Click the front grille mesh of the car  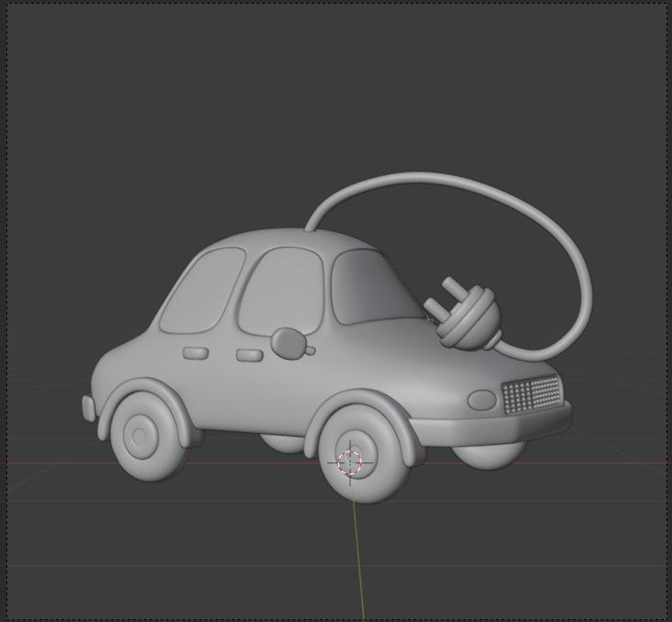tap(533, 394)
